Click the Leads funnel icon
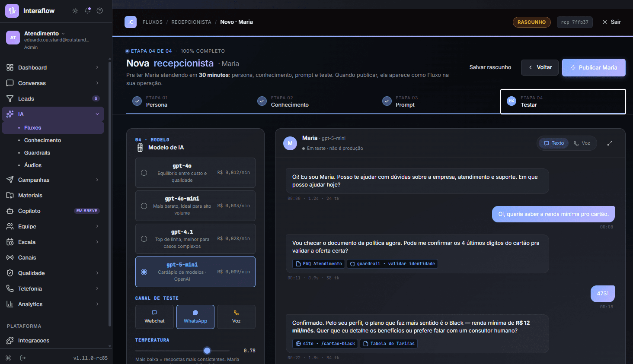 point(10,98)
